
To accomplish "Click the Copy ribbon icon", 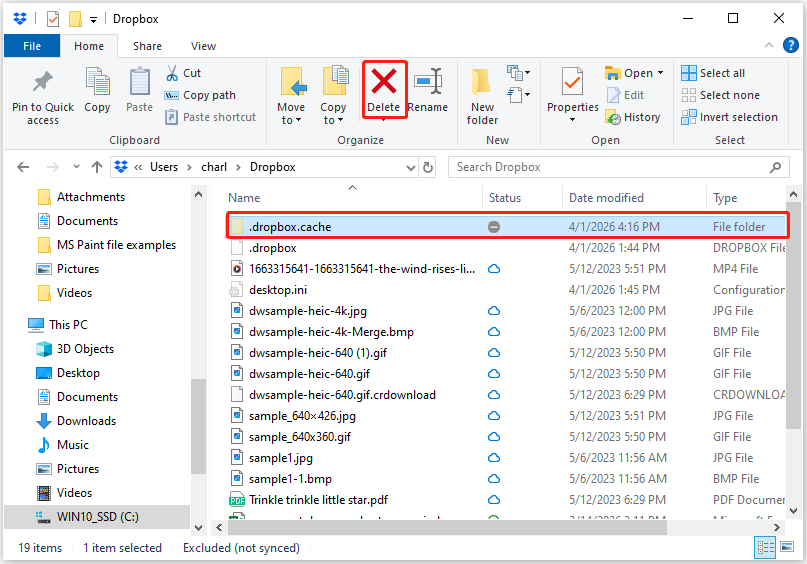I will pos(97,82).
